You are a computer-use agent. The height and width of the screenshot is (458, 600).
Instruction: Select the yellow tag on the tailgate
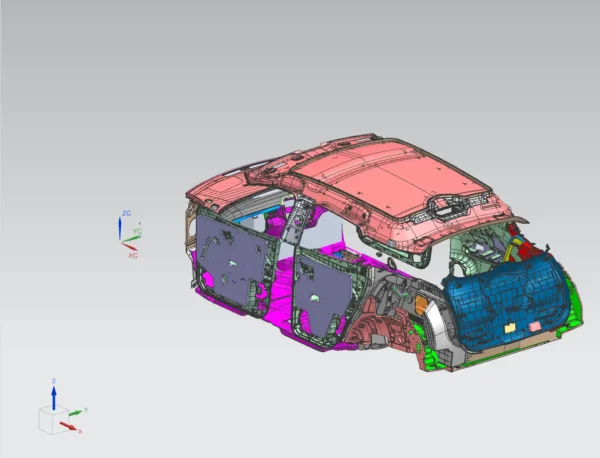[x=510, y=328]
